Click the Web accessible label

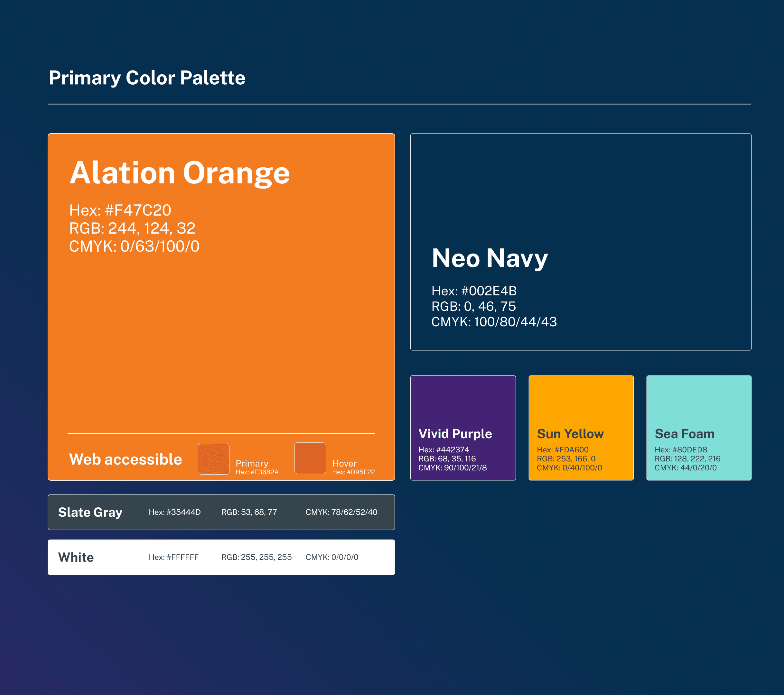126,459
